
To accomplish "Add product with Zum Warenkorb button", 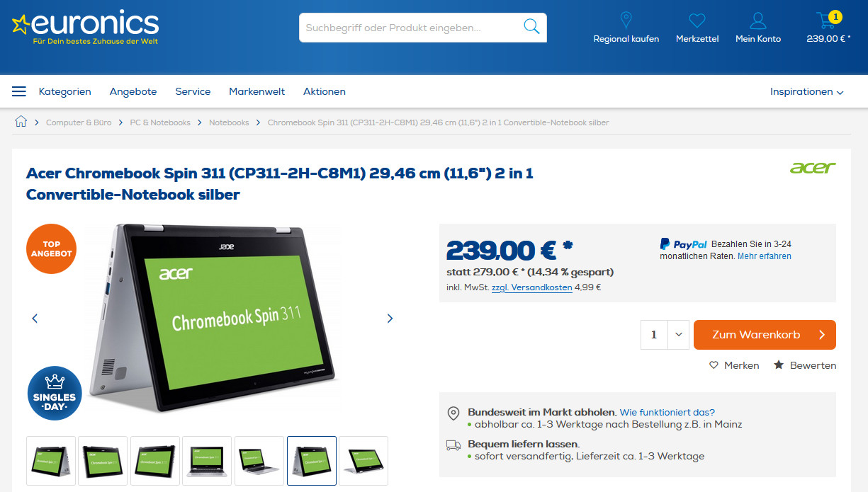I will click(x=765, y=335).
